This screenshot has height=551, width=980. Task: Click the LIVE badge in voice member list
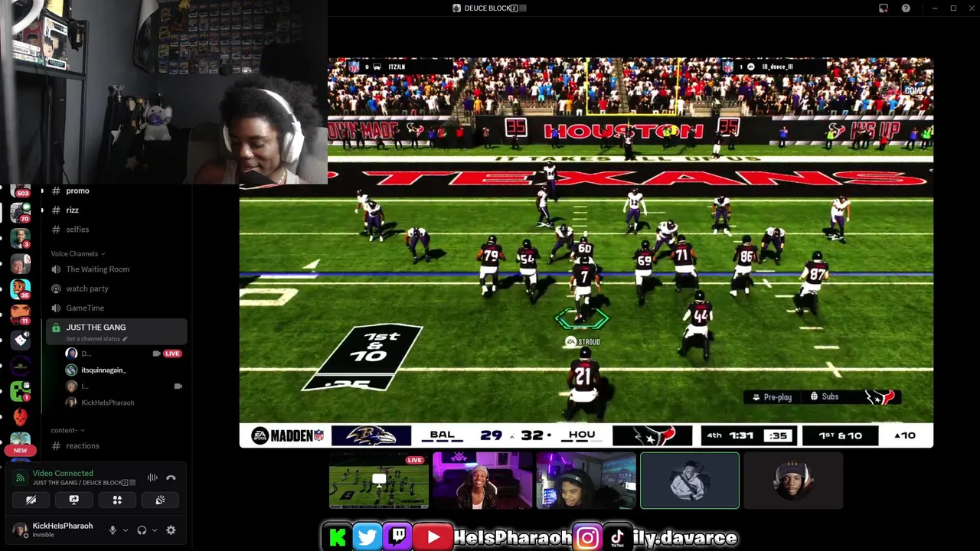[172, 354]
